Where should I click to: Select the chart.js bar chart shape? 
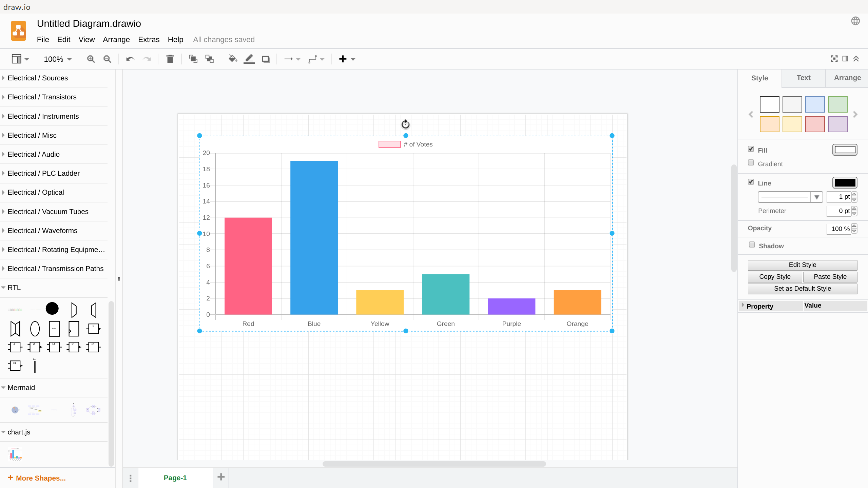15,454
